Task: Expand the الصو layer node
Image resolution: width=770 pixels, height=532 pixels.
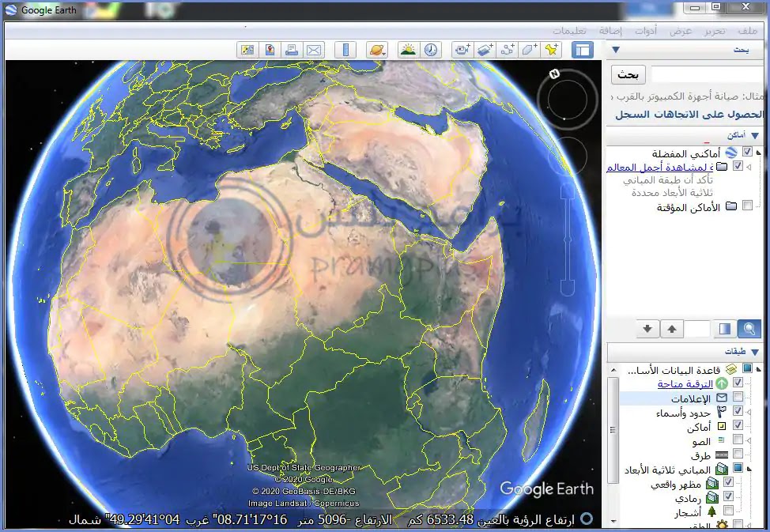Action: [x=749, y=440]
